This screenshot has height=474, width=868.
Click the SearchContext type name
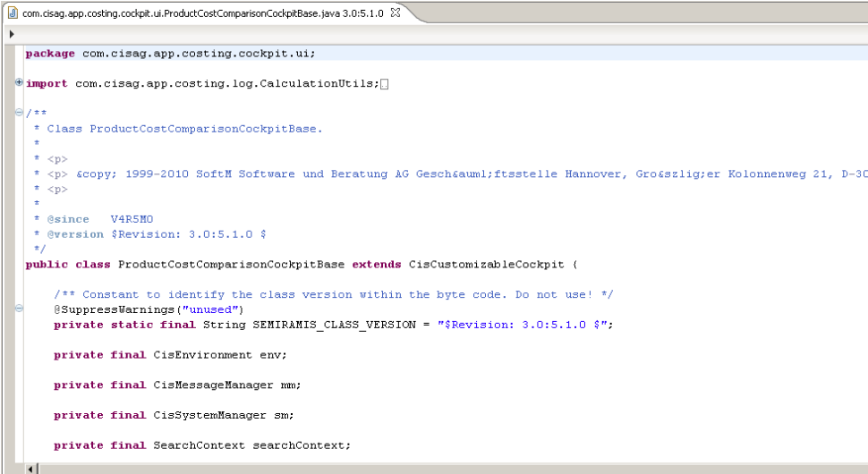pyautogui.click(x=199, y=445)
